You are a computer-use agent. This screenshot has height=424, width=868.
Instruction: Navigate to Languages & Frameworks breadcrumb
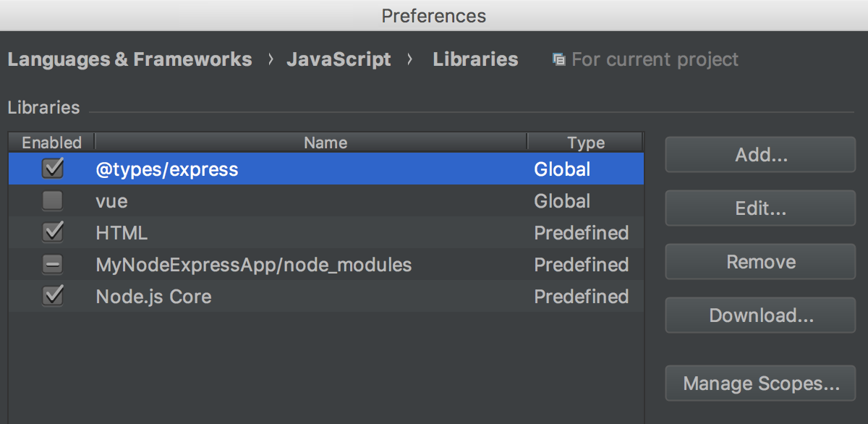click(129, 59)
